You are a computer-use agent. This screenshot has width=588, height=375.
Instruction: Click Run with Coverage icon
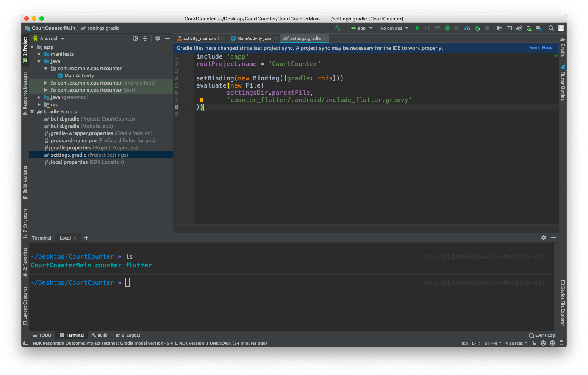coord(457,28)
